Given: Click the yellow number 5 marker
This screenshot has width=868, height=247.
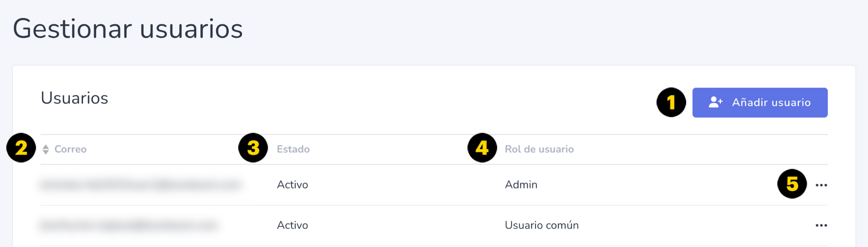Looking at the screenshot, I should pos(792,184).
